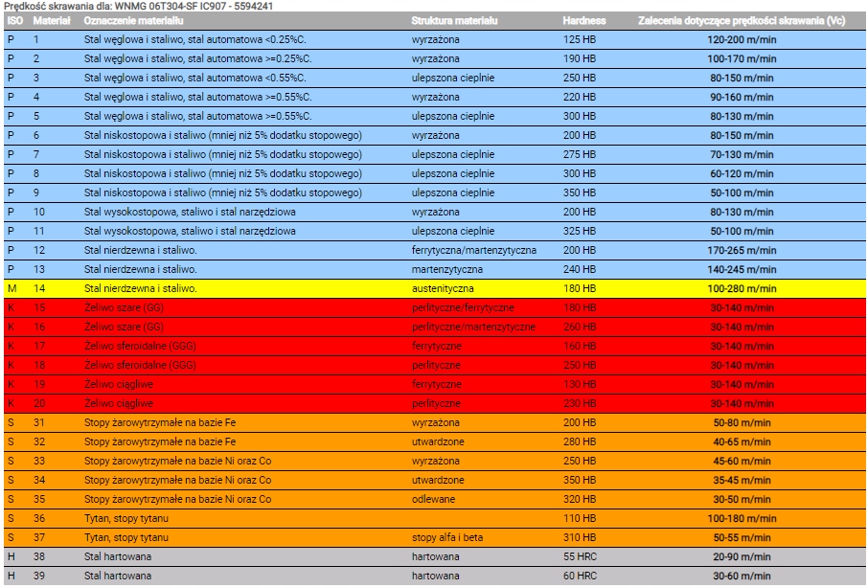Click the Żeliwo ciągliwe perlityczne row
868x588 pixels.
(435, 404)
